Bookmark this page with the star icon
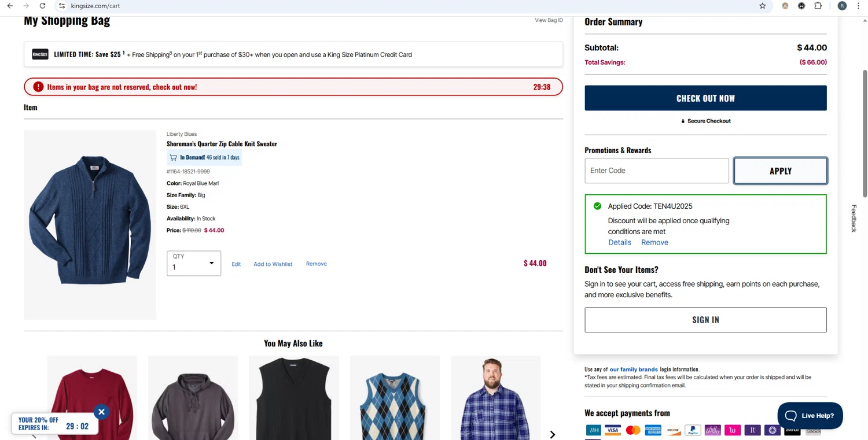 point(762,6)
